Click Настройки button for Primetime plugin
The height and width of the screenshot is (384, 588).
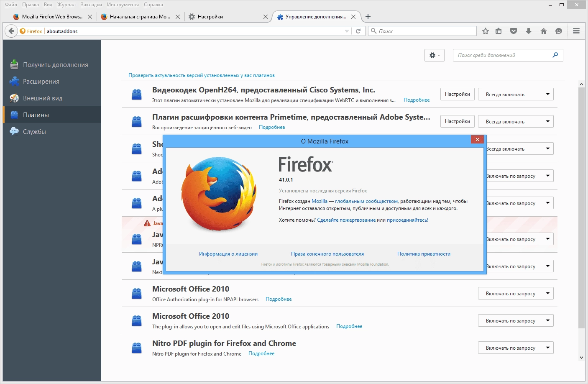458,121
